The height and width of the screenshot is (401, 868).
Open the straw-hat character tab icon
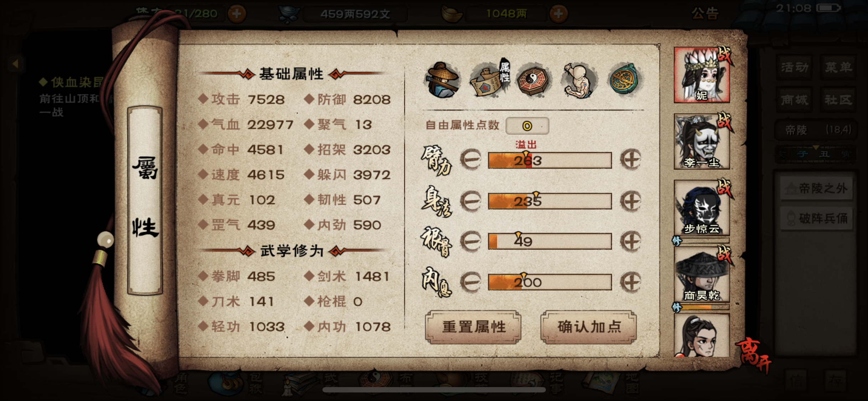pyautogui.click(x=442, y=80)
